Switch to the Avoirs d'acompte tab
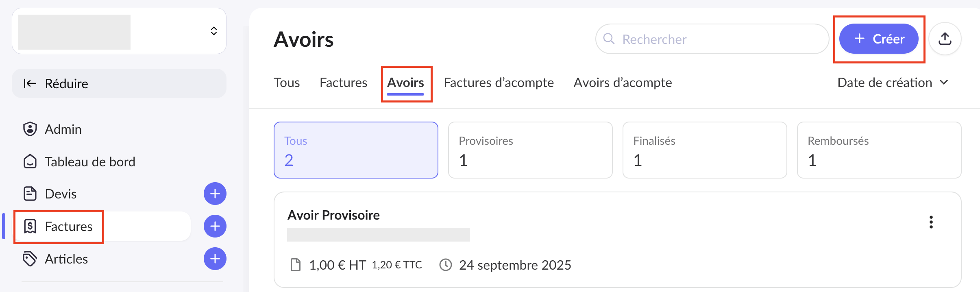The height and width of the screenshot is (292, 980). pyautogui.click(x=623, y=83)
